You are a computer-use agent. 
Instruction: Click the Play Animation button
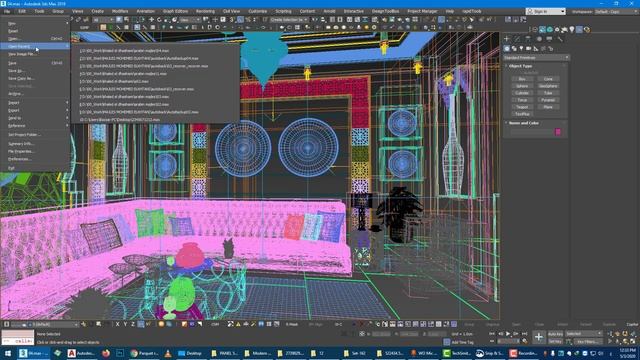[x=508, y=334]
